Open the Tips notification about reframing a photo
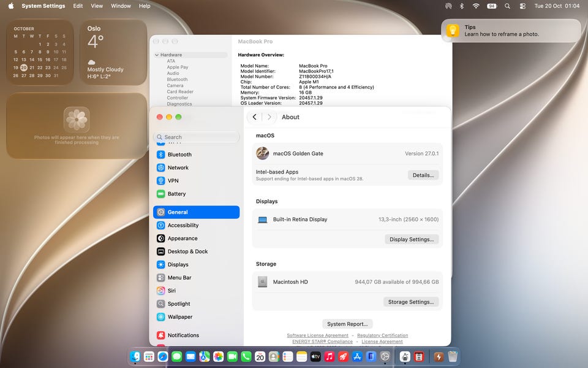This screenshot has height=368, width=588. coord(511,31)
